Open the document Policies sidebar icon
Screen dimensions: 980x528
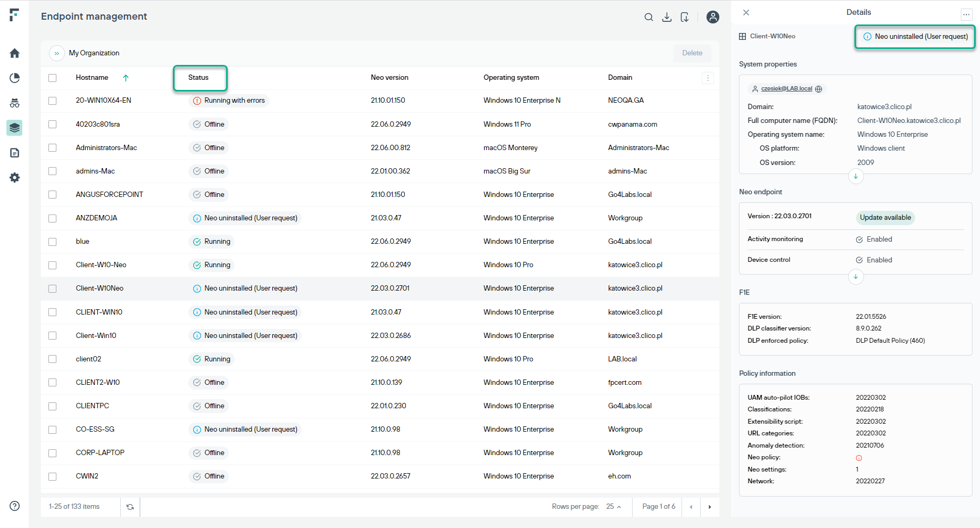14,153
